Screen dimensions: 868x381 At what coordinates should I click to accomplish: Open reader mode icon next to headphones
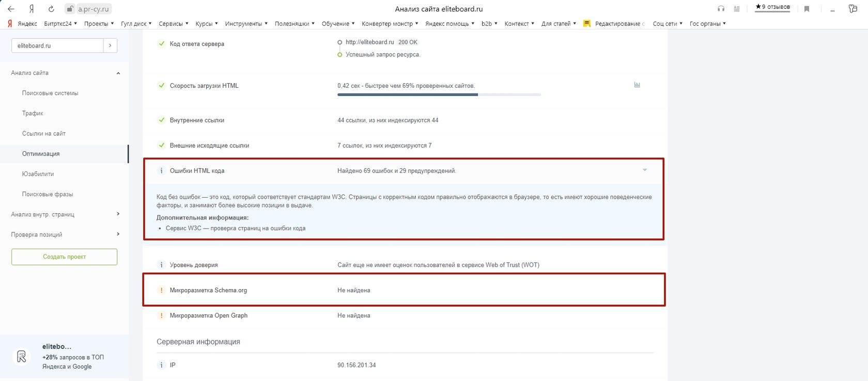click(737, 9)
